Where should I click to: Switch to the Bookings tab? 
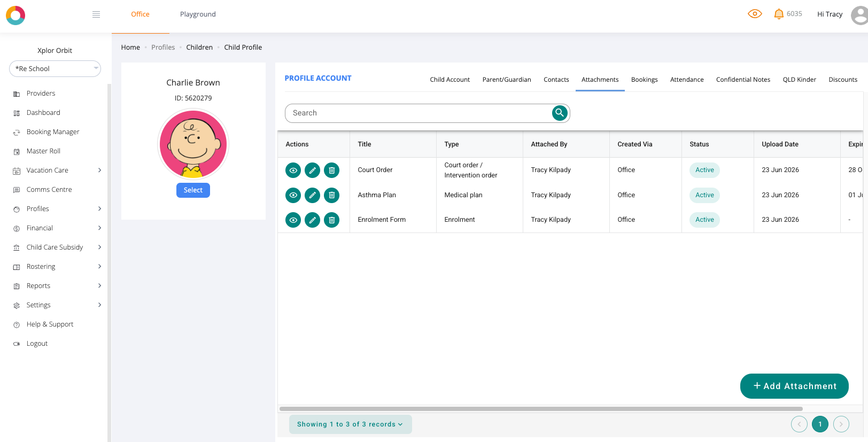(x=645, y=80)
